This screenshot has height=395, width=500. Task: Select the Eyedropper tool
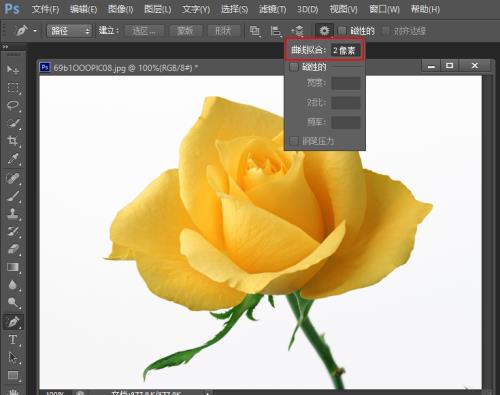pyautogui.click(x=13, y=159)
